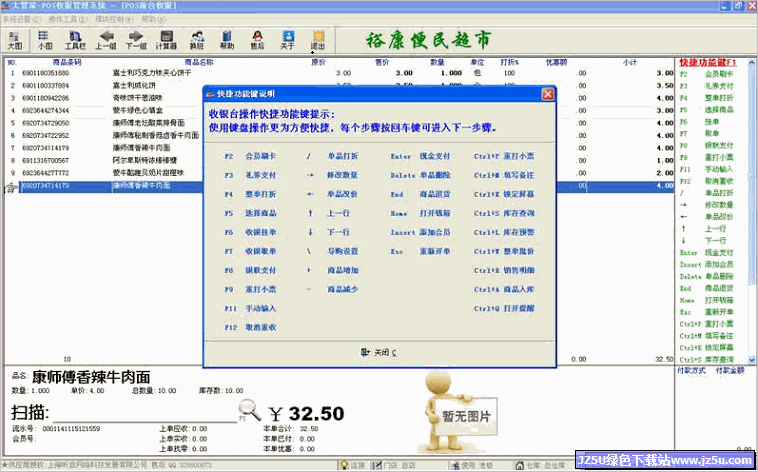The height and width of the screenshot is (472, 758).
Task: Switch to 大图 large icon view in toolbar
Action: [x=15, y=41]
